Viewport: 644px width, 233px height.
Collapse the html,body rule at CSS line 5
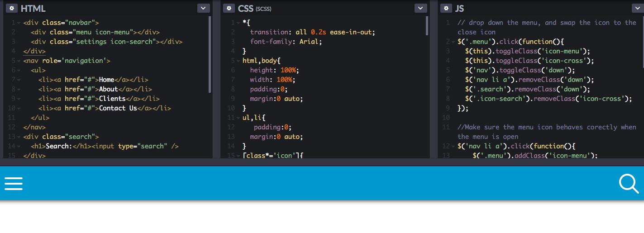coord(238,61)
